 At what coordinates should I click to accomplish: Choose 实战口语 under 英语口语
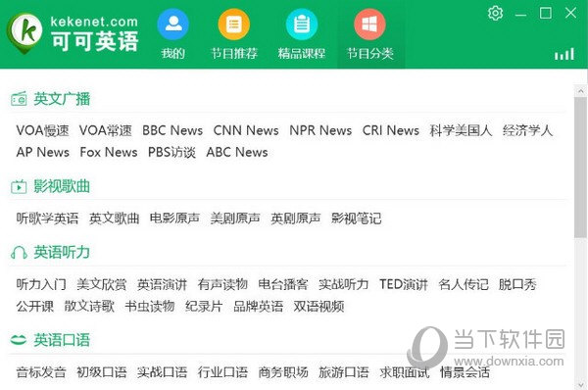pos(162,372)
